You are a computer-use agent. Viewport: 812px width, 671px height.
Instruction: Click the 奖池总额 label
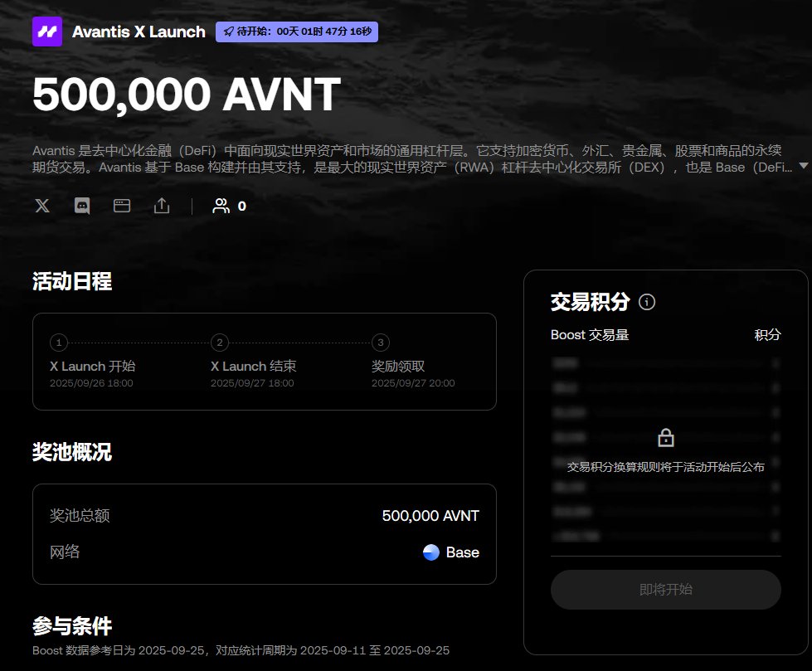pyautogui.click(x=80, y=516)
